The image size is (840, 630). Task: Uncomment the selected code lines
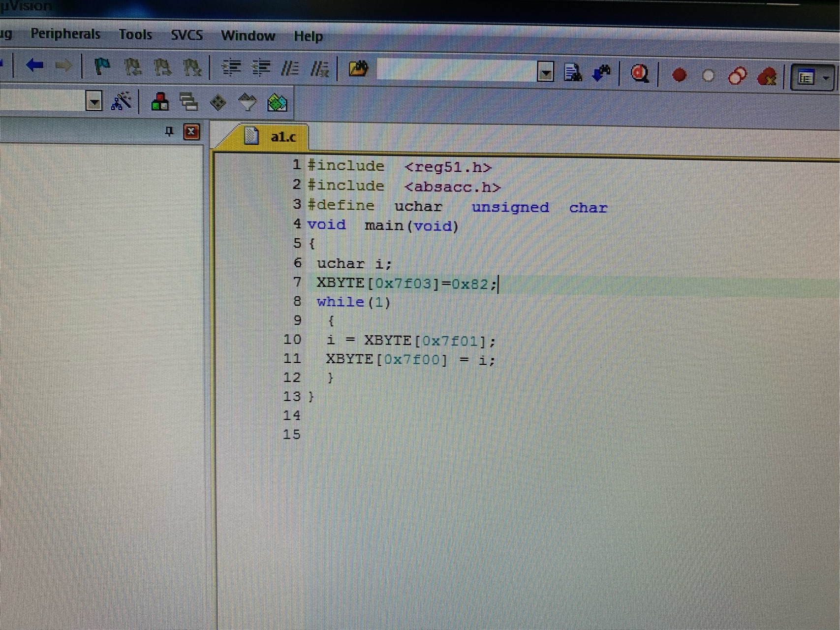[x=320, y=69]
